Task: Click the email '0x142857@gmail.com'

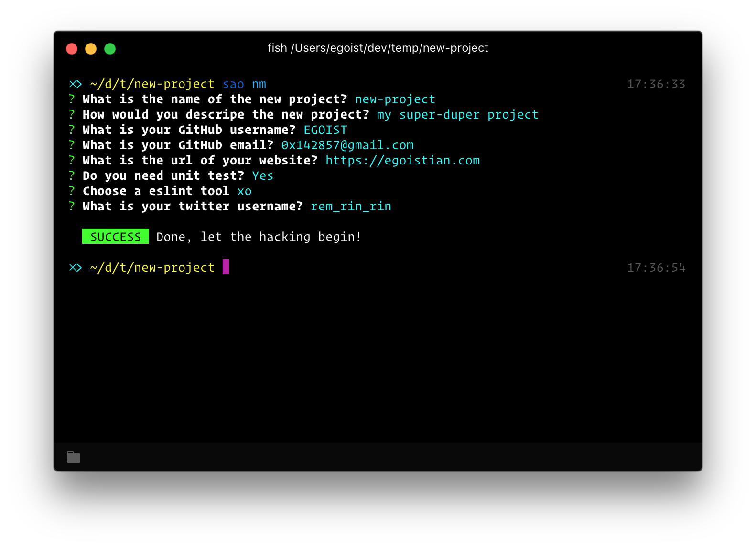Action: pos(347,145)
